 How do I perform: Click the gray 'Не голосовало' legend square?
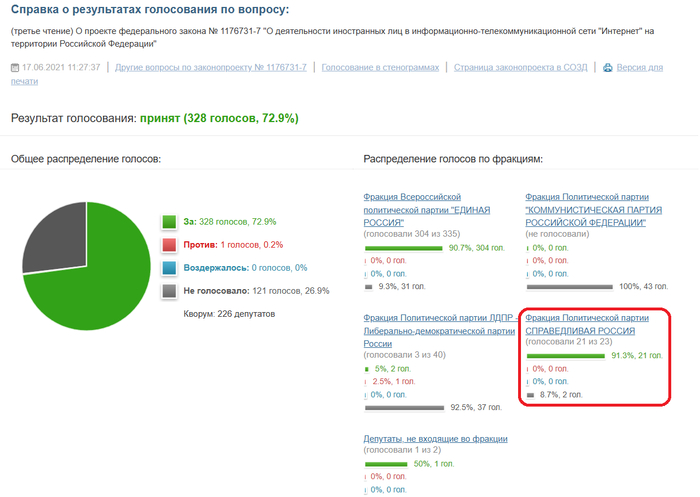(169, 291)
